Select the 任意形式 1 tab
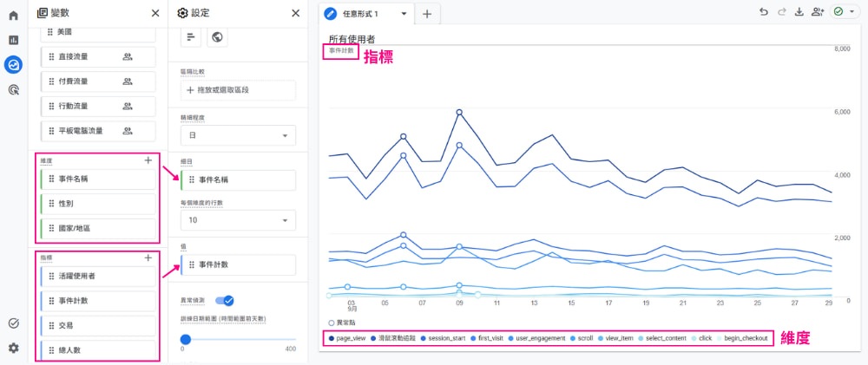 pos(367,14)
